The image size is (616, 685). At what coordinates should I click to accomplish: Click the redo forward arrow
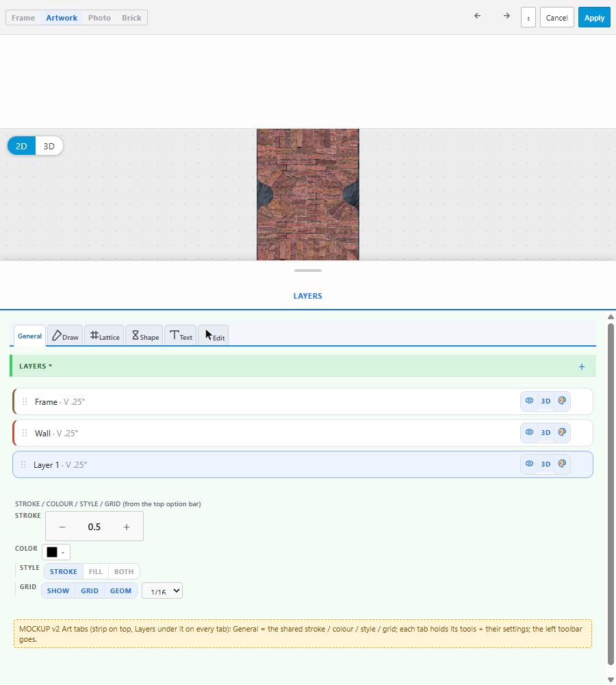pyautogui.click(x=506, y=16)
